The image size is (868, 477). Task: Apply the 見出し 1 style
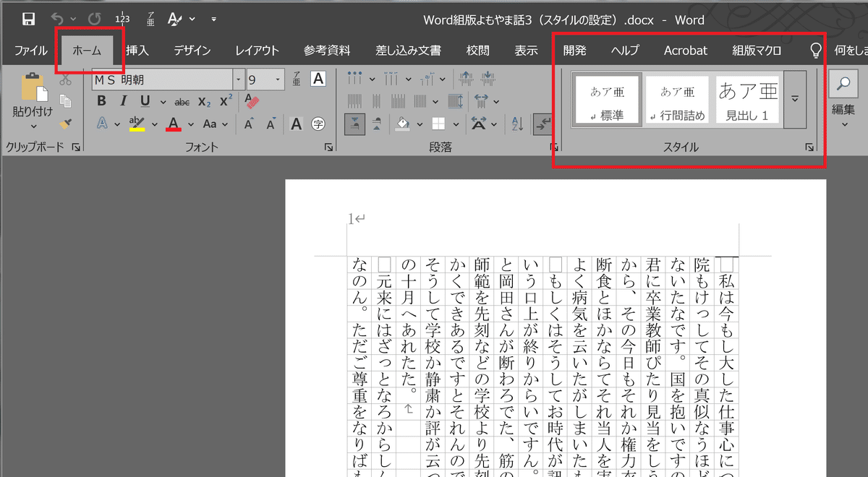coord(748,100)
